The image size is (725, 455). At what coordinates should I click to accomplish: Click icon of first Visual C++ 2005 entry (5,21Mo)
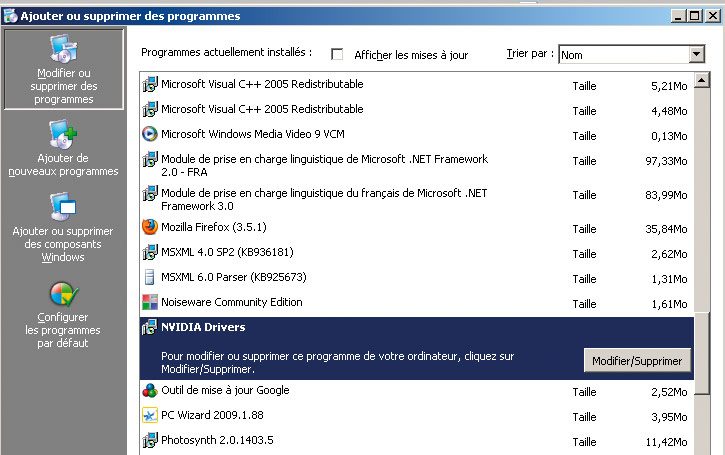pyautogui.click(x=150, y=84)
